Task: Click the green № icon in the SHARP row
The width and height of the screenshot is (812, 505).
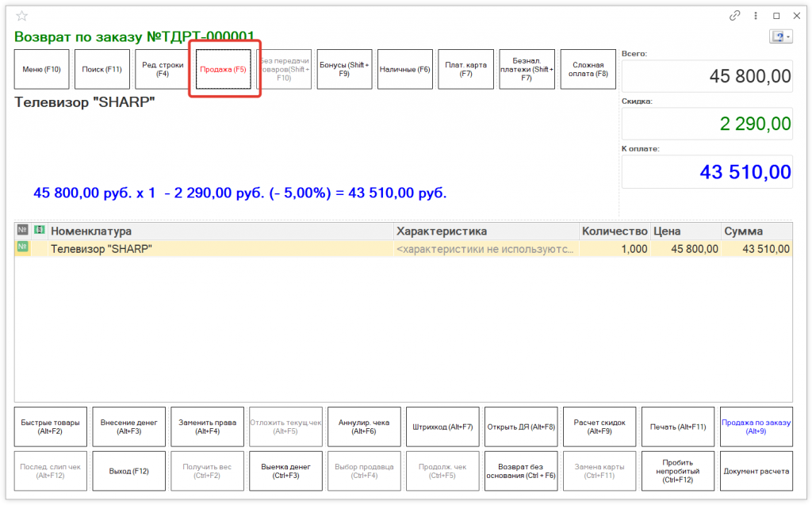Action: click(x=22, y=248)
